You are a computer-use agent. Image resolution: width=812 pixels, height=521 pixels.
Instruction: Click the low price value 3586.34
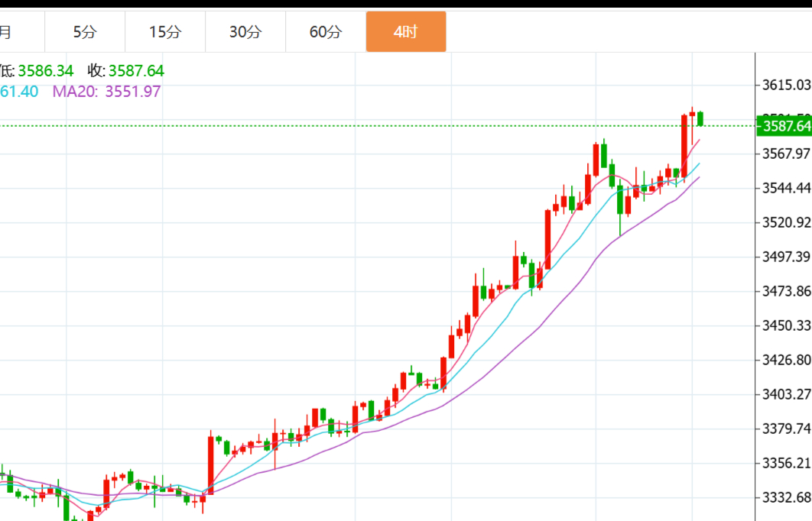46,71
